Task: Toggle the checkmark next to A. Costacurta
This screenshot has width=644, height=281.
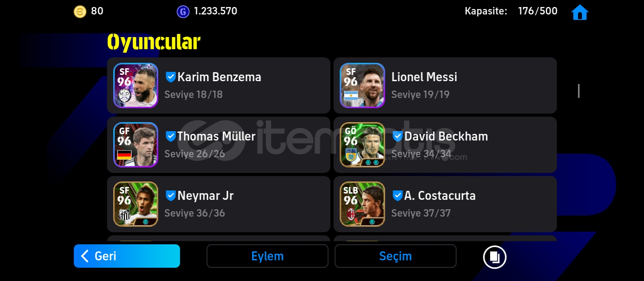Action: tap(397, 196)
